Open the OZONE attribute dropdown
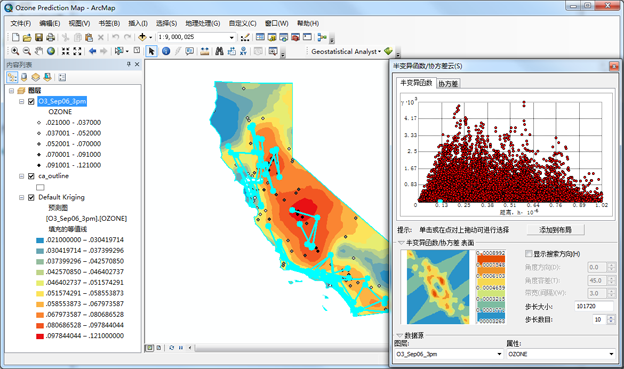 pyautogui.click(x=561, y=354)
